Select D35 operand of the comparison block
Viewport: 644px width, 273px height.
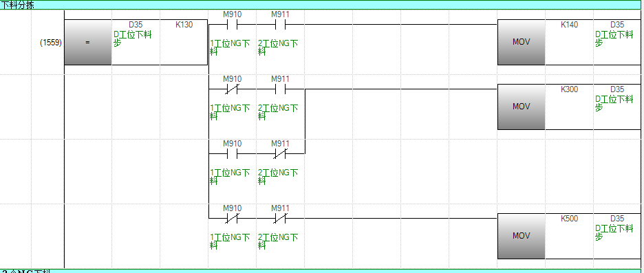pyautogui.click(x=136, y=25)
